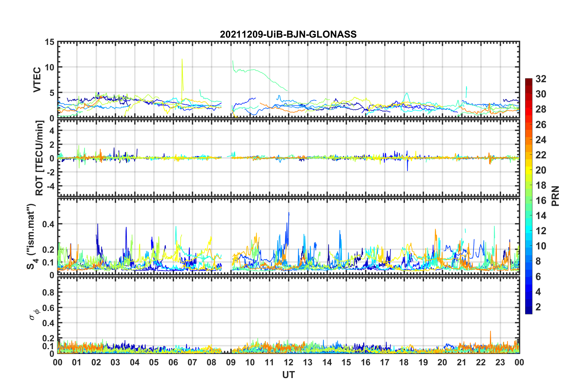Viewport: 577px width, 392px height.
Task: Click the UT x-axis label
Action: pyautogui.click(x=288, y=375)
